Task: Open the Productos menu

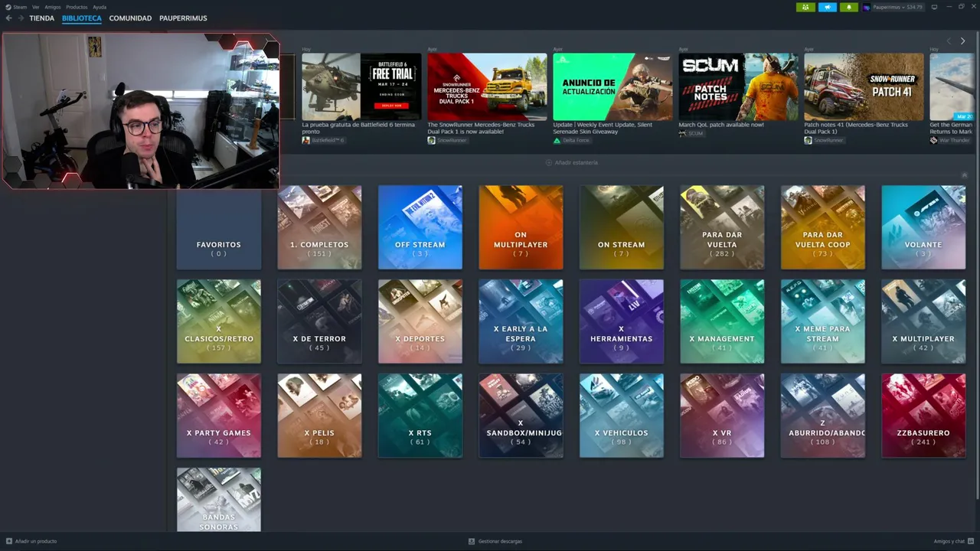Action: tap(77, 7)
